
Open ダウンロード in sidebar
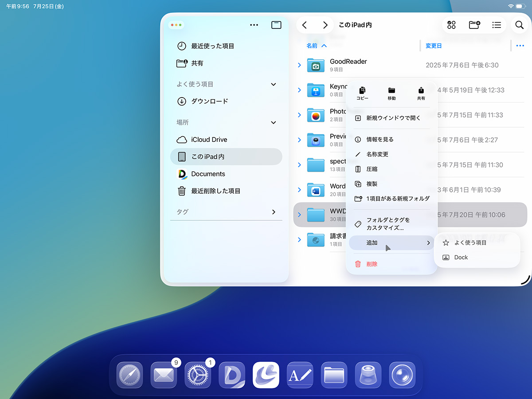pyautogui.click(x=226, y=101)
